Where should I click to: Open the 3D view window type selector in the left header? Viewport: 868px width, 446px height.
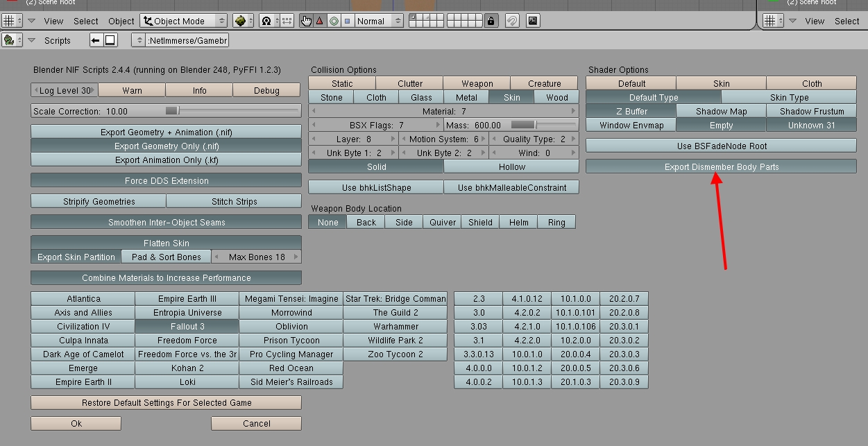12,21
